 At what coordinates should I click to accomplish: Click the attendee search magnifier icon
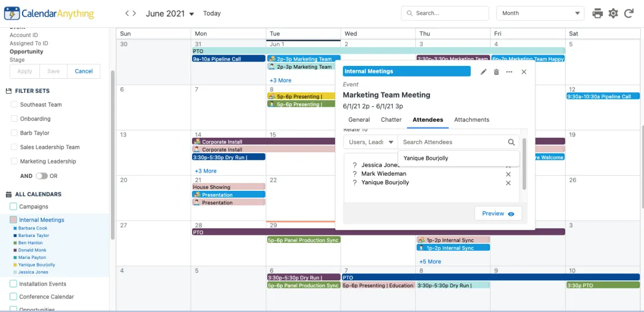[x=511, y=142]
